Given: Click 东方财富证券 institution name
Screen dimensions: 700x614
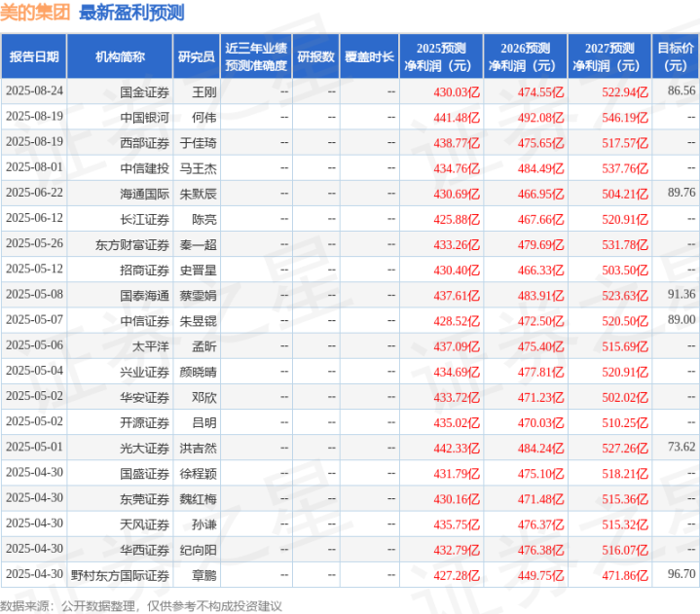Looking at the screenshot, I should (x=132, y=245).
